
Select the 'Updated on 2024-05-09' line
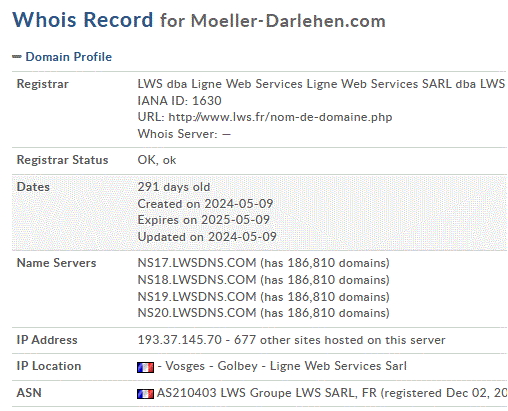pos(207,237)
